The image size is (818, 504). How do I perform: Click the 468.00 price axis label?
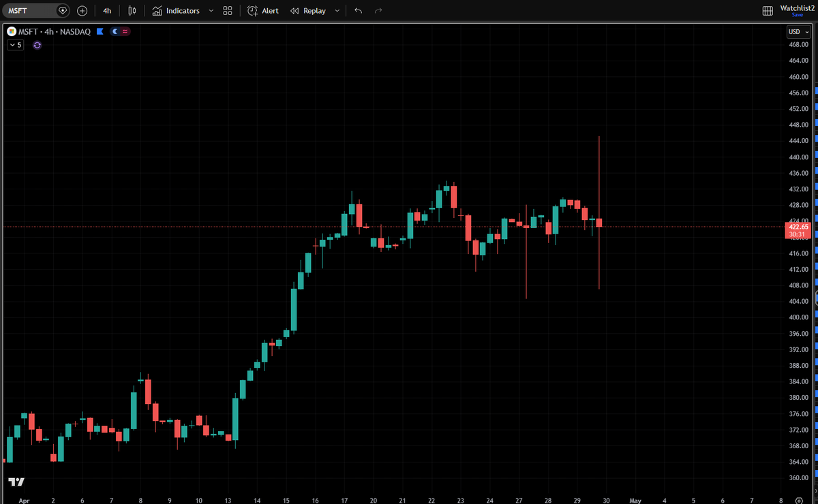click(x=798, y=45)
